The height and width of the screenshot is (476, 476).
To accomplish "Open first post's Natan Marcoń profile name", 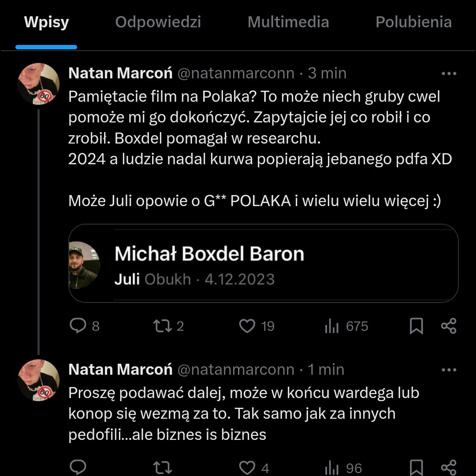I will click(x=120, y=73).
